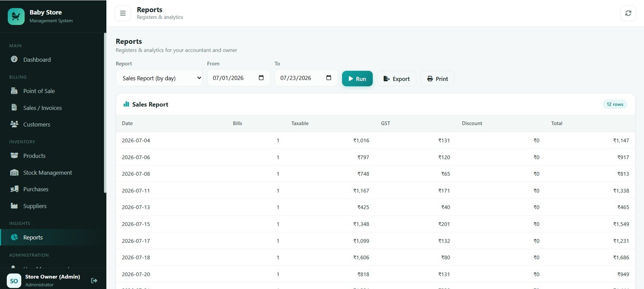The width and height of the screenshot is (644, 289).
Task: Click taxable amount ₹425
Action: pyautogui.click(x=363, y=207)
